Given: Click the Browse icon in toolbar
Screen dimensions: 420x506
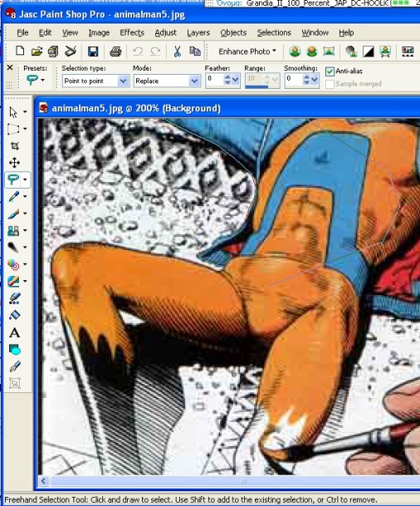Looking at the screenshot, I should click(x=53, y=52).
